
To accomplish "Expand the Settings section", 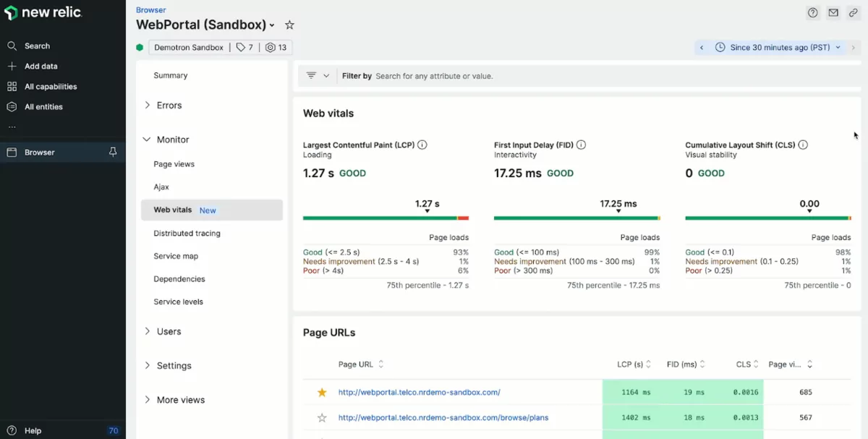I will coord(168,365).
